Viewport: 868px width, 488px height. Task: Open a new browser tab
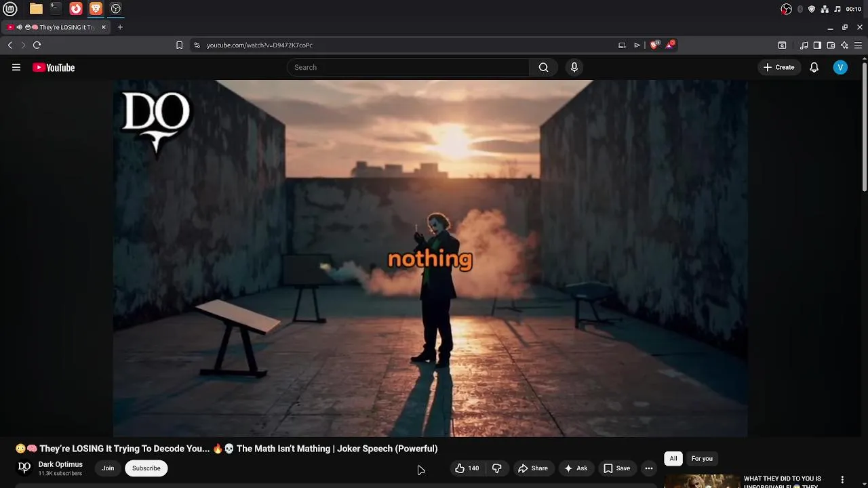coord(120,27)
